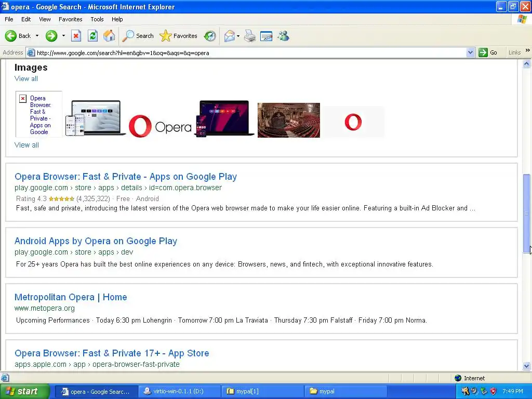Image resolution: width=532 pixels, height=399 pixels.
Task: Click the View all link below thumbnails
Action: point(26,145)
